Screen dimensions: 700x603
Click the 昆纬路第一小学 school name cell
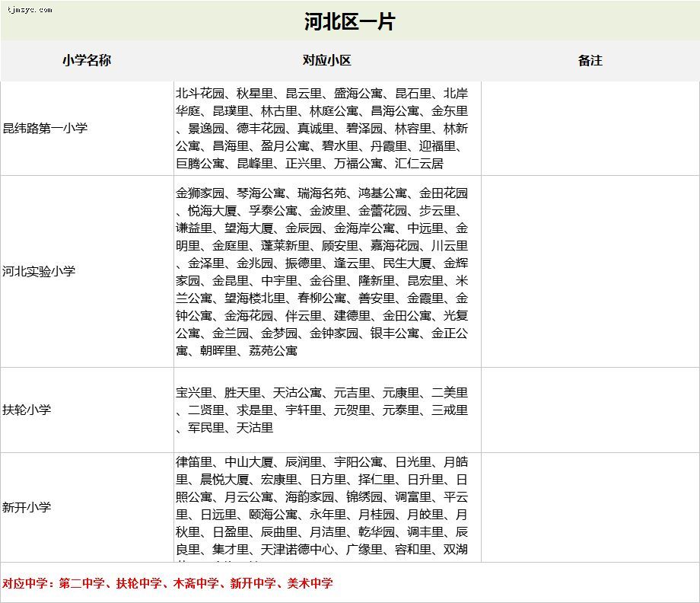coord(45,128)
